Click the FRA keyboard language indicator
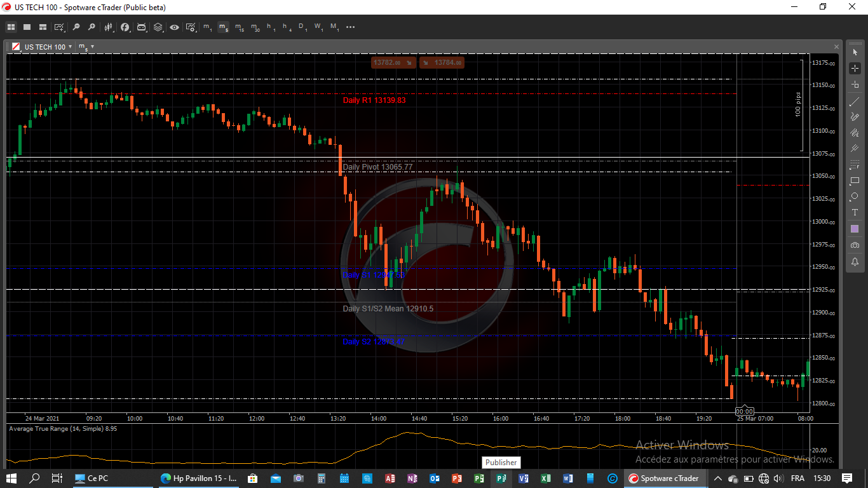Viewport: 868px width, 488px height. click(797, 478)
